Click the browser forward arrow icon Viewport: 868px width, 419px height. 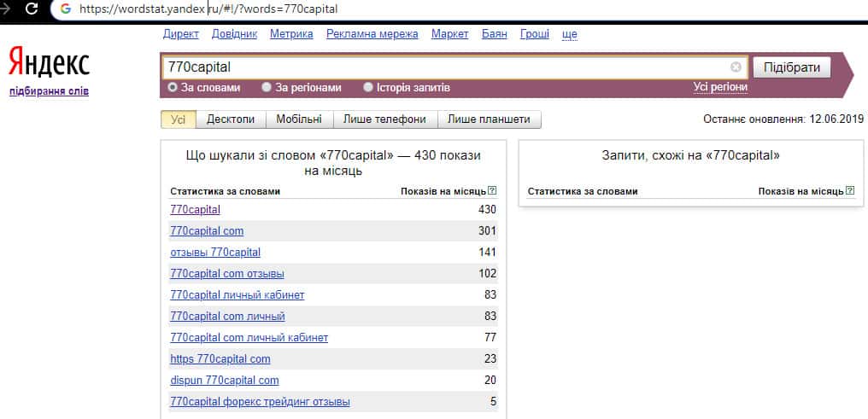6,9
